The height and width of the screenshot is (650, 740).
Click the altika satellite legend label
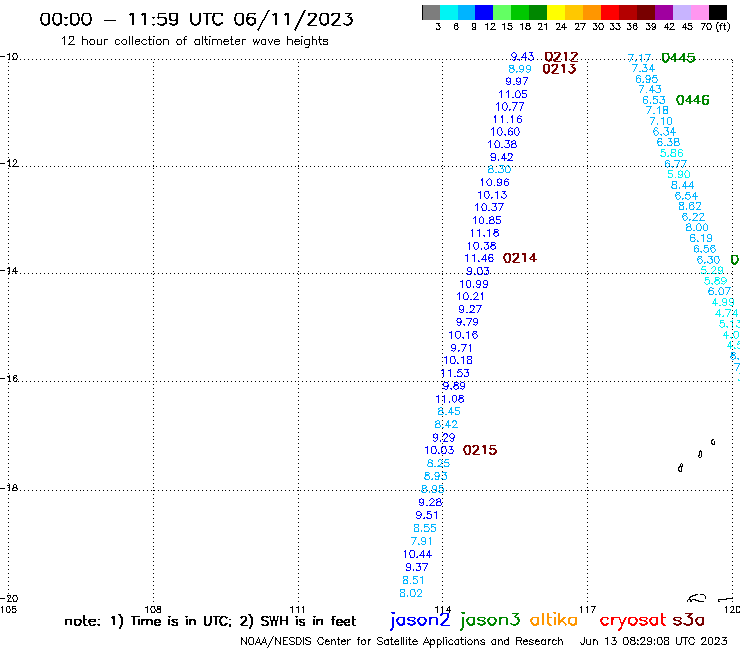[553, 620]
